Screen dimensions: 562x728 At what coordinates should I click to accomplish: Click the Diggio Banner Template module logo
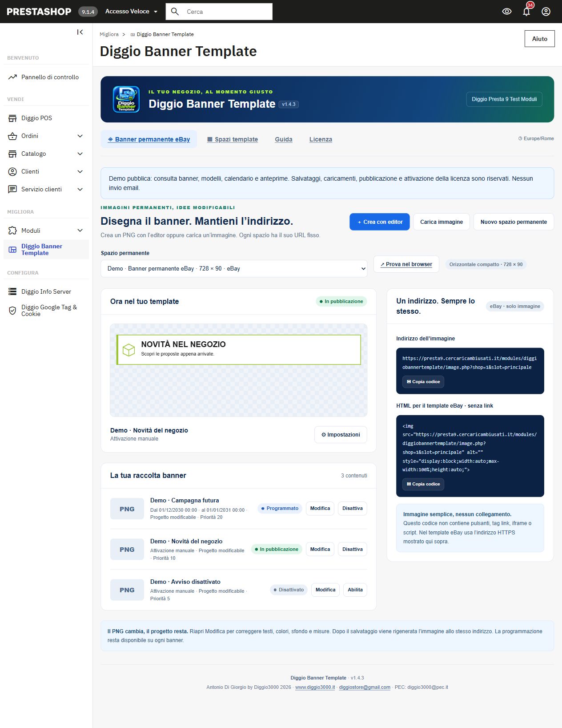(x=126, y=99)
